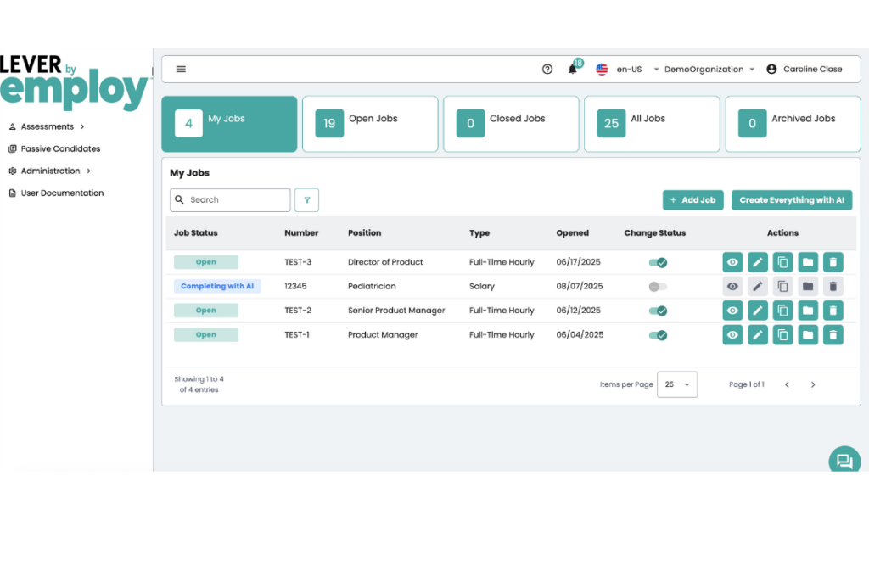Click the filter icon beside search
This screenshot has width=869, height=588.
coord(306,200)
